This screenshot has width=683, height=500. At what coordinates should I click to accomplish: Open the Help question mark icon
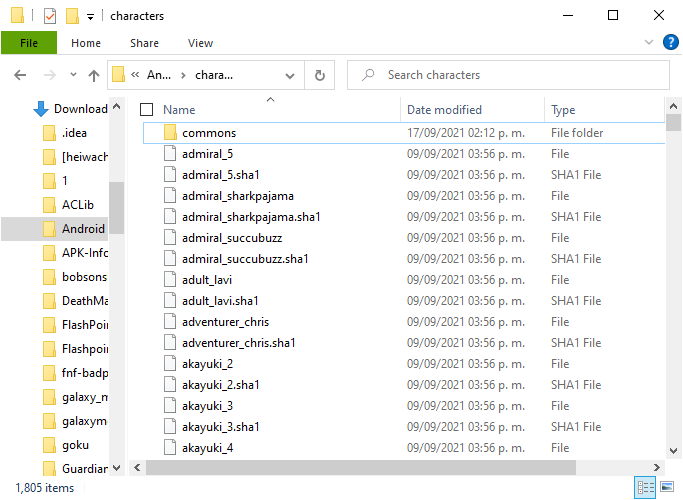pyautogui.click(x=671, y=43)
